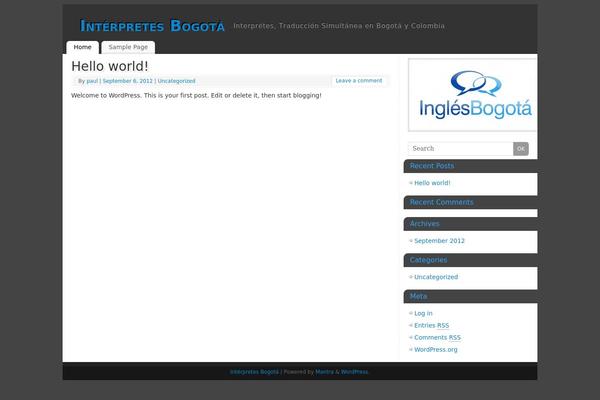
Task: Open Intérpretes Bogotá footer link
Action: (x=254, y=372)
